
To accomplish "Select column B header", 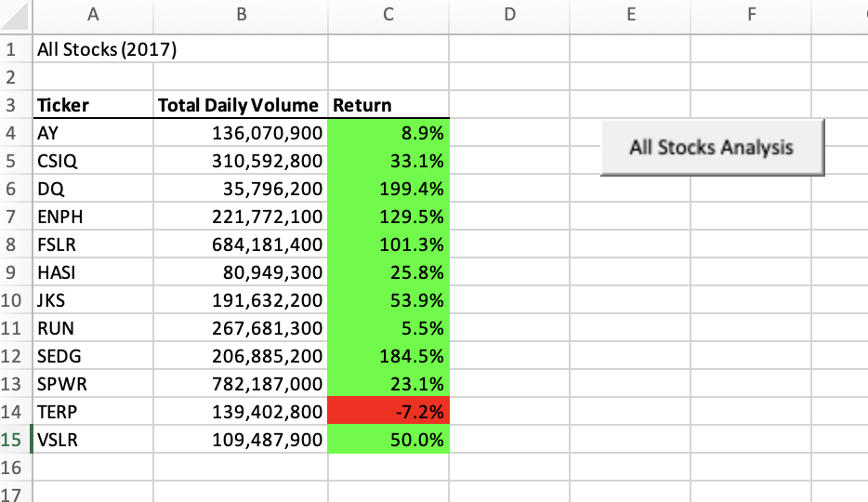I will coord(241,15).
